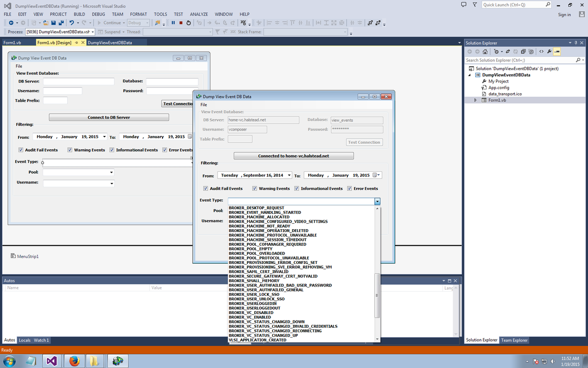Select VLSI_APPLICATION_CREATED in event list

click(x=257, y=340)
